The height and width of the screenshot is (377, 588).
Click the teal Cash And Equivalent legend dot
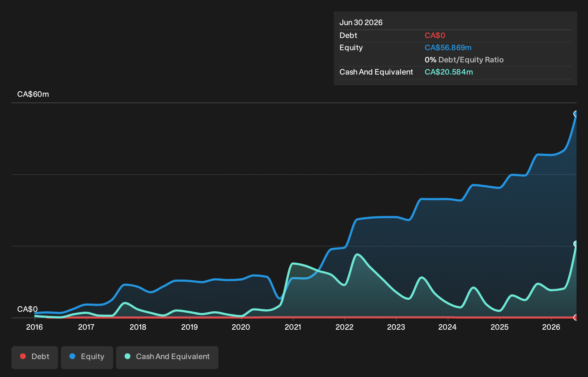127,356
